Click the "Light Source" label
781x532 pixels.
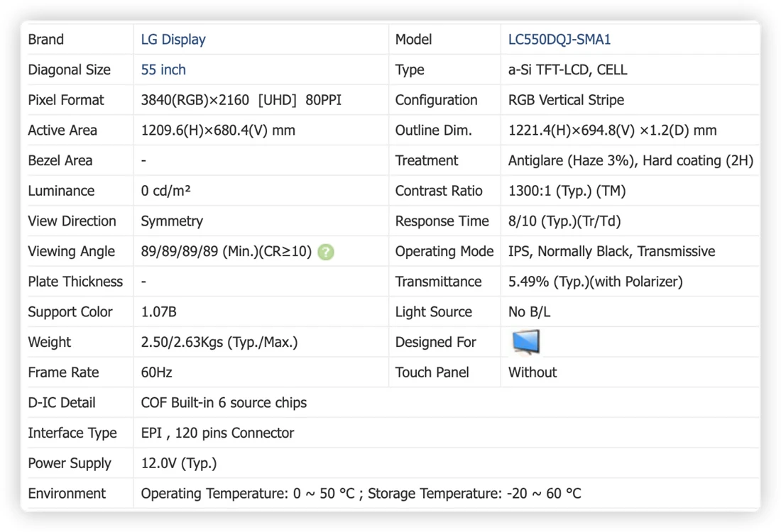pos(433,312)
